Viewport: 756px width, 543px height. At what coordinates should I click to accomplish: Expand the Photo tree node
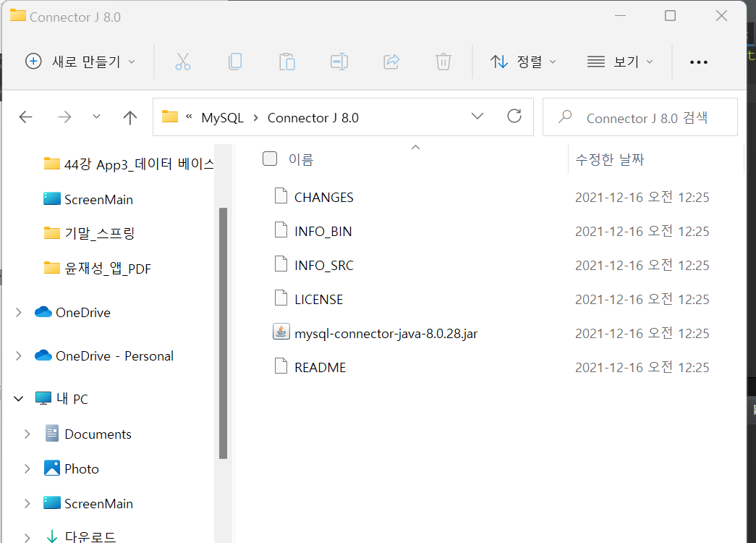coord(27,468)
